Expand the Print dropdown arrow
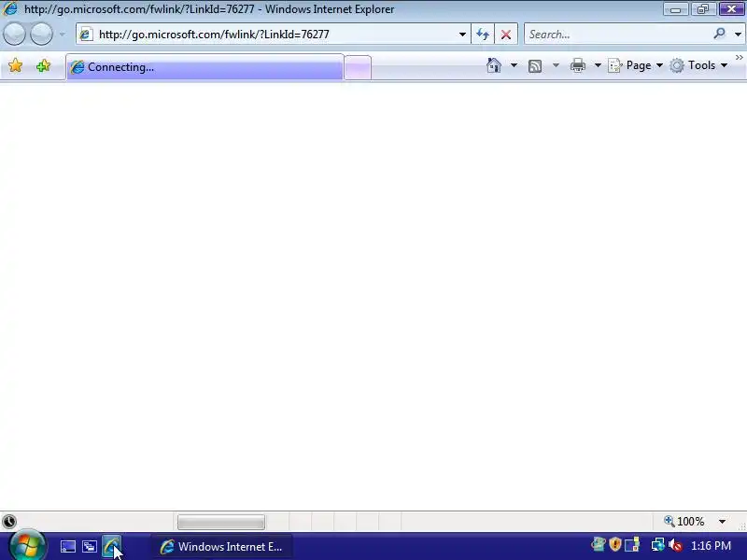This screenshot has height=560, width=747. tap(598, 65)
